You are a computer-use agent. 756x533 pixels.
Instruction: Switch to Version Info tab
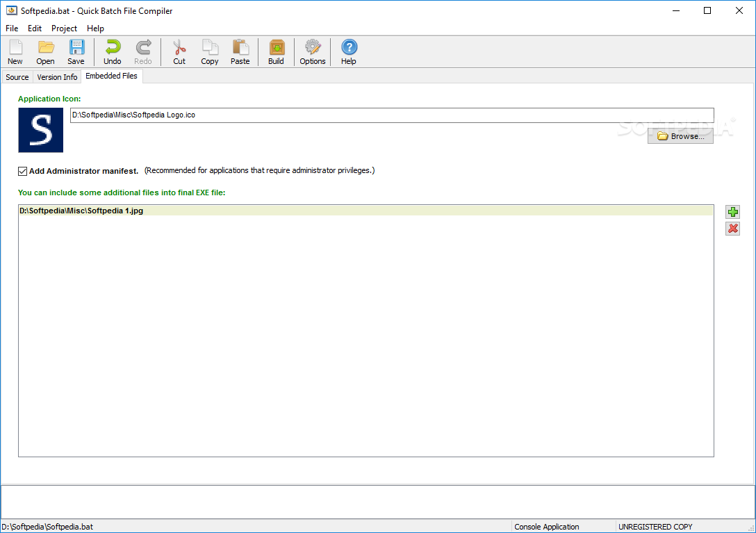pos(57,77)
